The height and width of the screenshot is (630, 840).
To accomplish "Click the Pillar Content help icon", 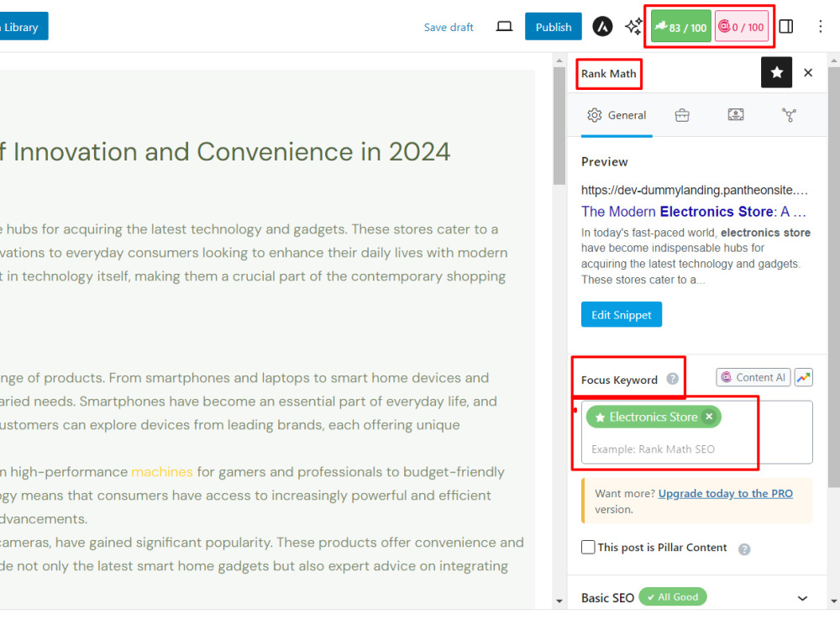I will [744, 549].
